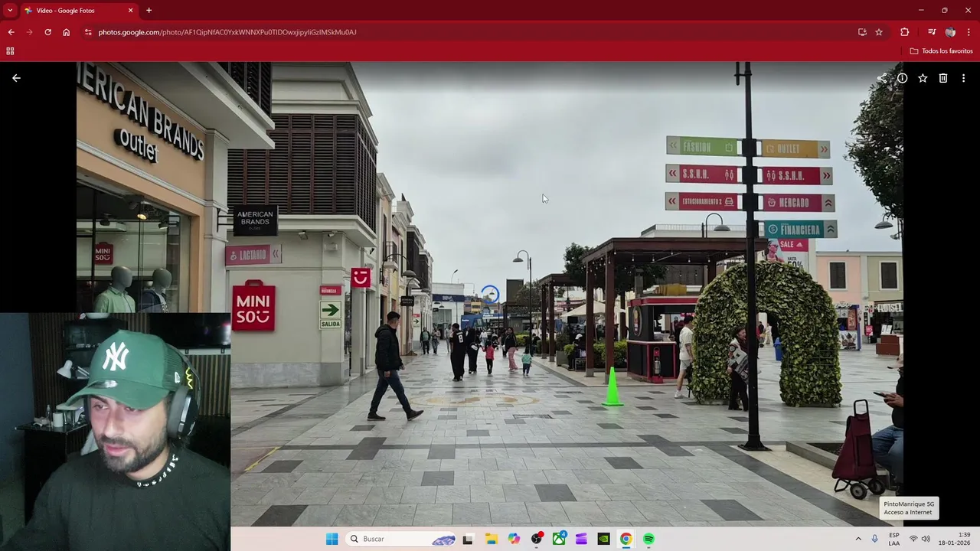
Task: Delete the video with the trash icon
Action: pos(943,78)
